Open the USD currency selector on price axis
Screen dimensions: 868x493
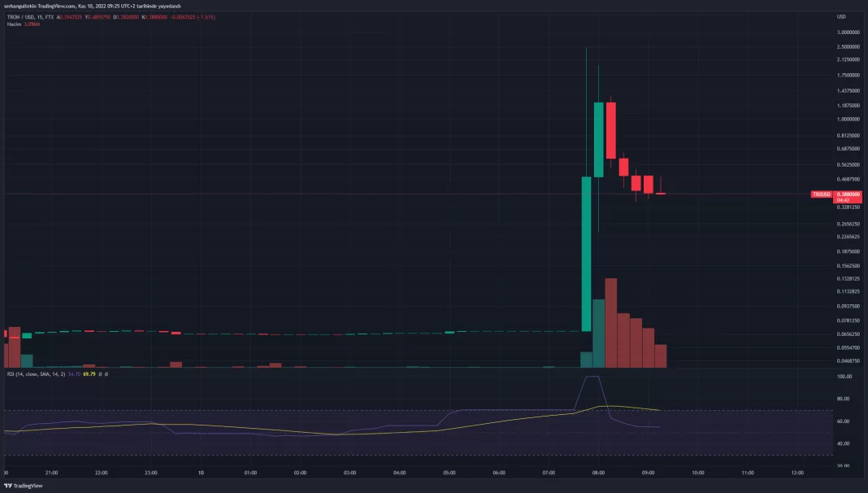click(x=841, y=16)
